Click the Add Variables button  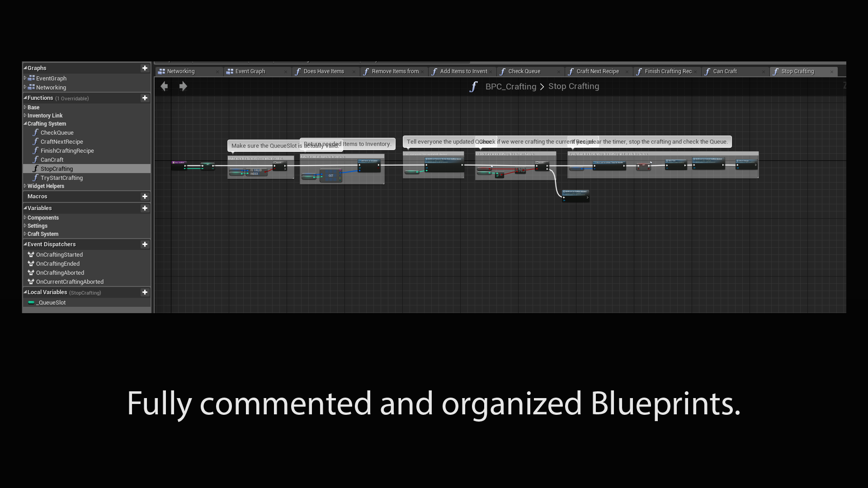145,208
